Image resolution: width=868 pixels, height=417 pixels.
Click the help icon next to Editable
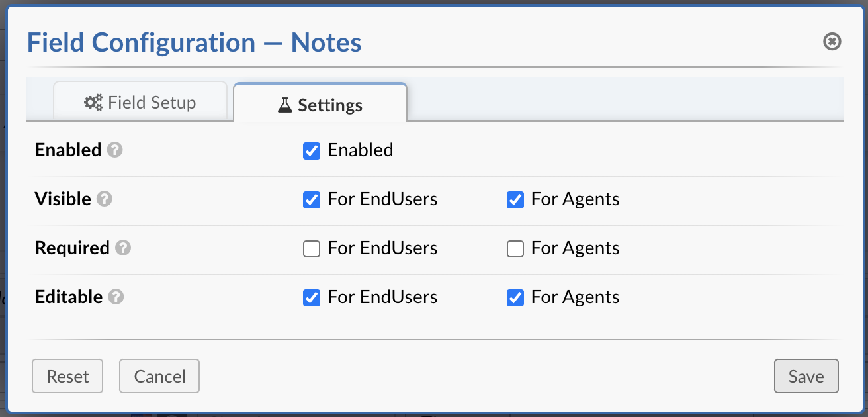point(116,297)
